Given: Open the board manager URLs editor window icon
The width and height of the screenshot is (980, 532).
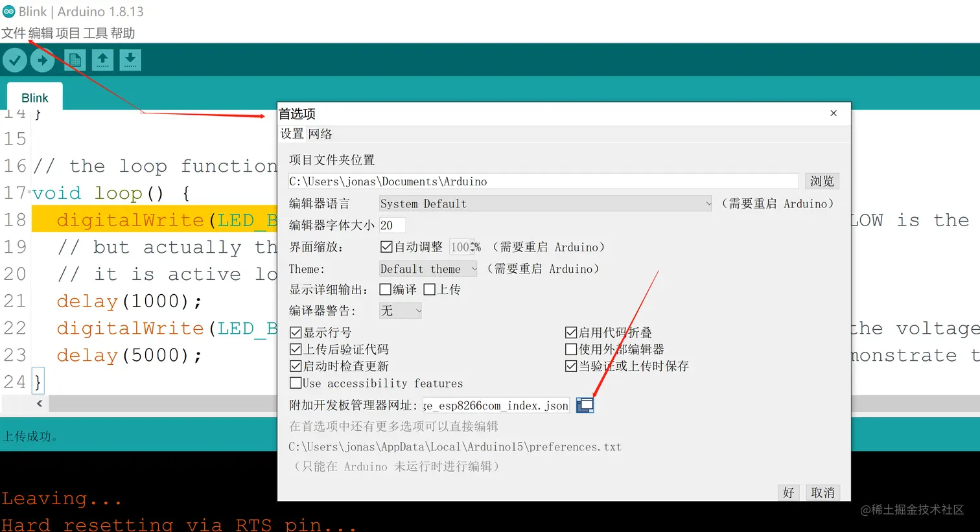Looking at the screenshot, I should [585, 405].
